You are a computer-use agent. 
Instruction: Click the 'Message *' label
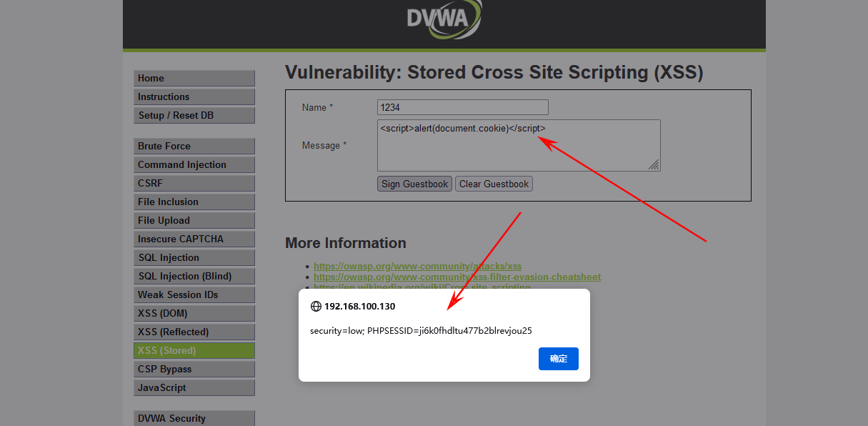[324, 146]
